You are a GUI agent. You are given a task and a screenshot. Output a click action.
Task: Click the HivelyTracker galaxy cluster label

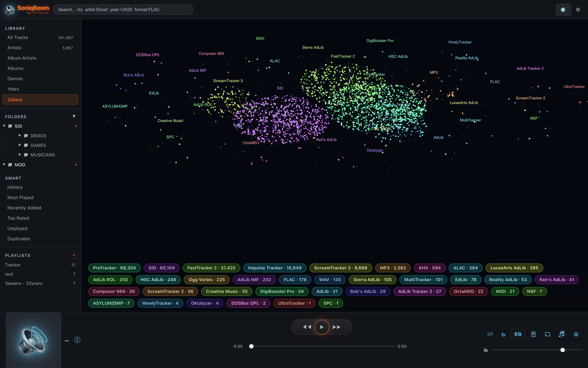460,42
